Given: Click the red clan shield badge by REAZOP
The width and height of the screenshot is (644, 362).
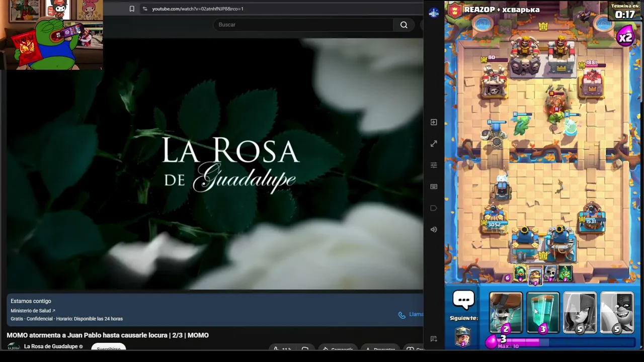Looking at the screenshot, I should coord(455,10).
